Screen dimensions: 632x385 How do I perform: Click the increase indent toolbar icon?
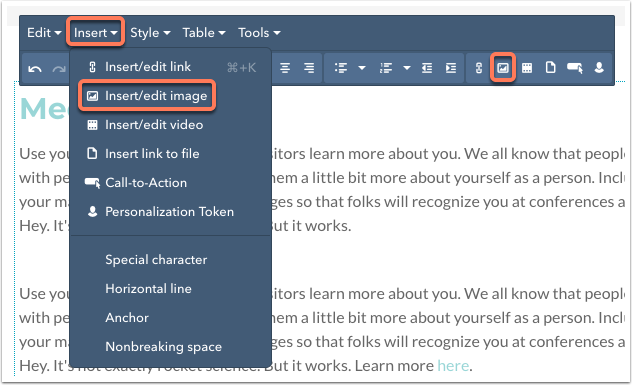451,68
